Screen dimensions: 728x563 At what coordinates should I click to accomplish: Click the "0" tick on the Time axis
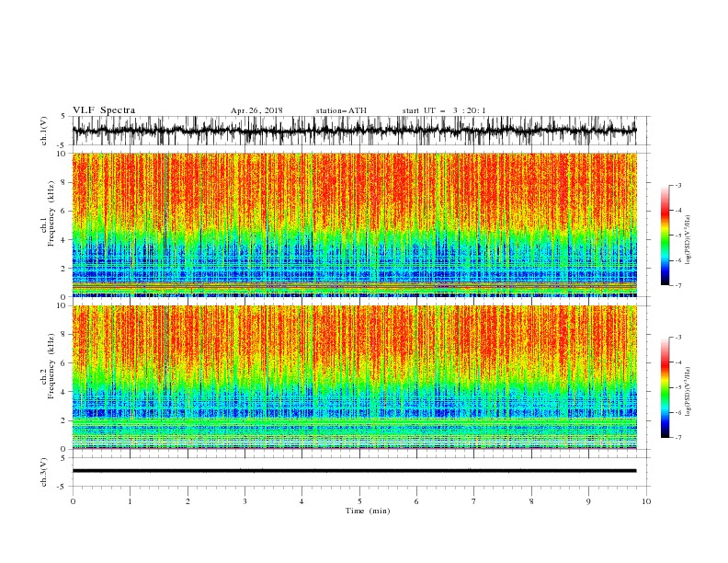point(73,501)
